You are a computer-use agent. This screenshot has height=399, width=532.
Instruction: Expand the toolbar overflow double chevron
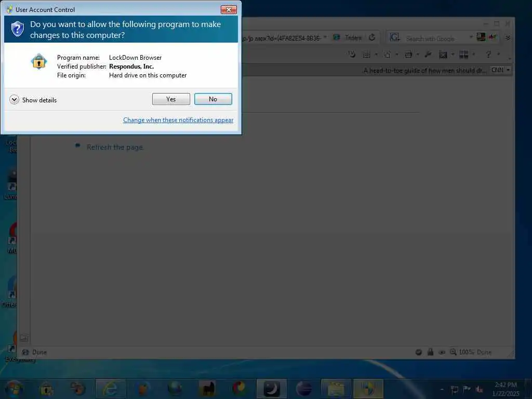508,37
